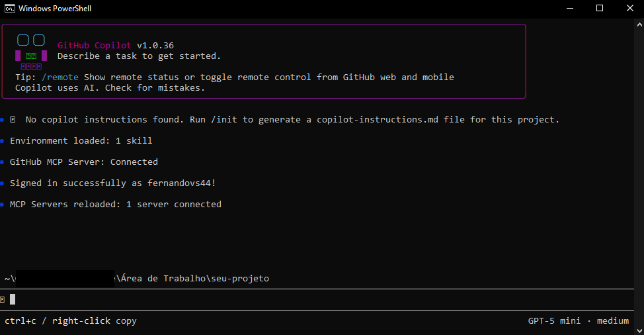Click the scrollbar up arrow
Image resolution: width=644 pixels, height=335 pixels.
[x=639, y=23]
